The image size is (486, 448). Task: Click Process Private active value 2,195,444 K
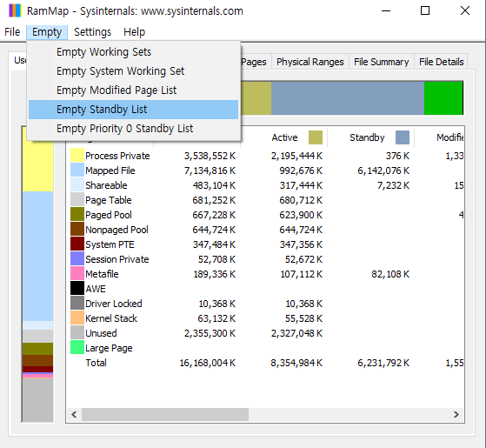click(x=296, y=156)
